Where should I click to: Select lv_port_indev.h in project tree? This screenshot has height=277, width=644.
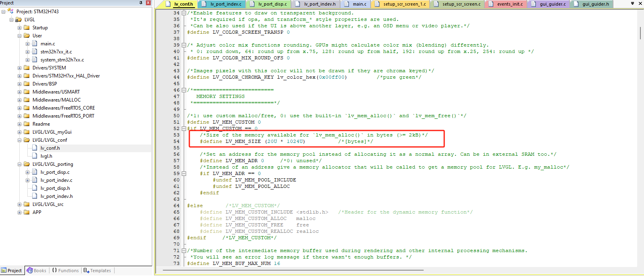pyautogui.click(x=57, y=196)
